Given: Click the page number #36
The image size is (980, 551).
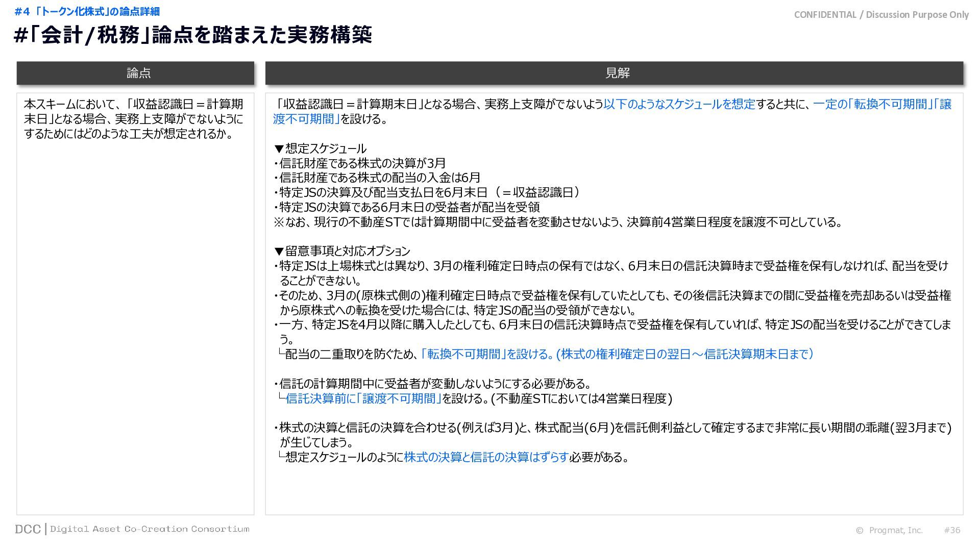Looking at the screenshot, I should tap(952, 530).
